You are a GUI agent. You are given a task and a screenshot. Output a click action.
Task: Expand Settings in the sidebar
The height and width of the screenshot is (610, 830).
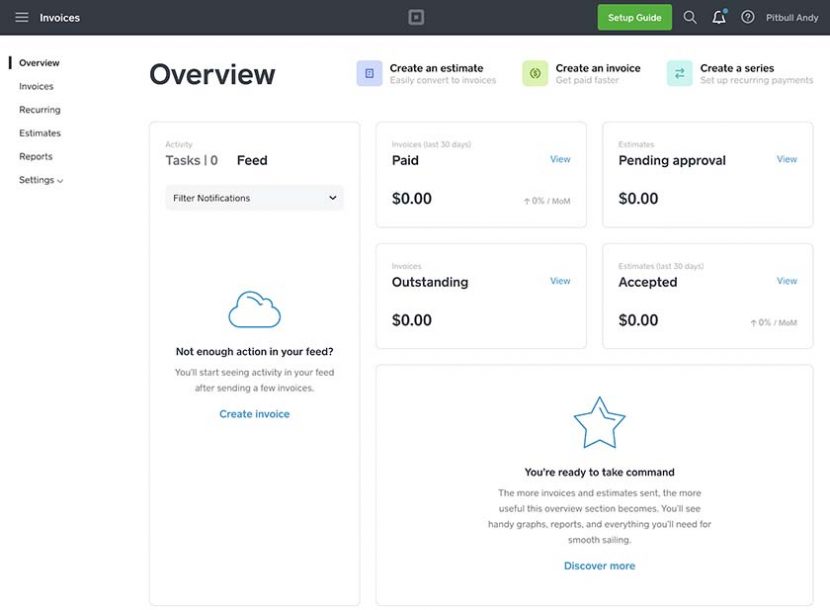38,180
